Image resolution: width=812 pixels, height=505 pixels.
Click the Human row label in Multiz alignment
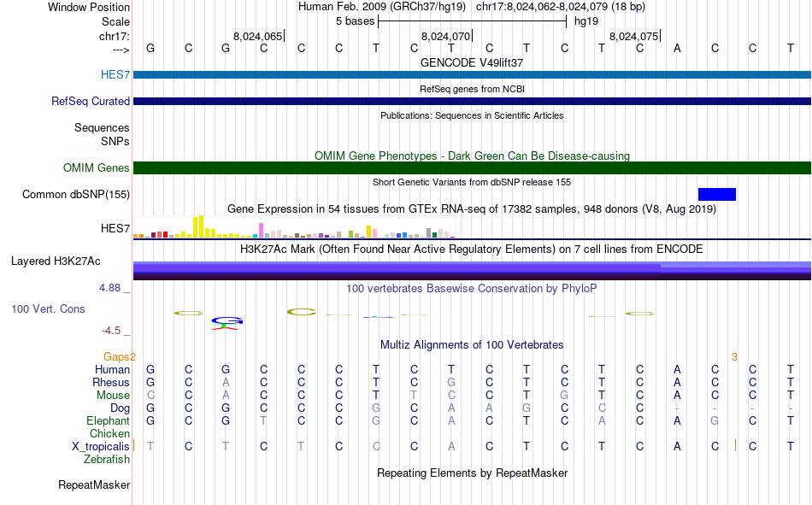[112, 369]
